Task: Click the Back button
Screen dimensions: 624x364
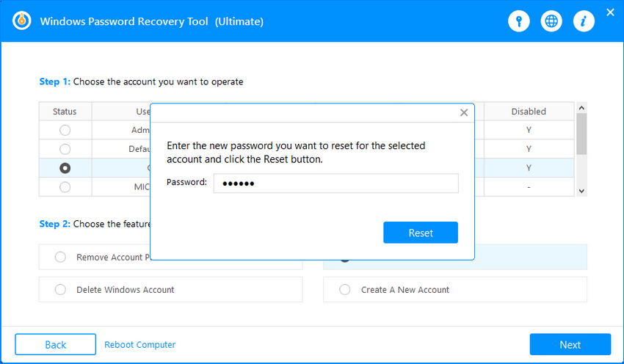Action: [55, 344]
